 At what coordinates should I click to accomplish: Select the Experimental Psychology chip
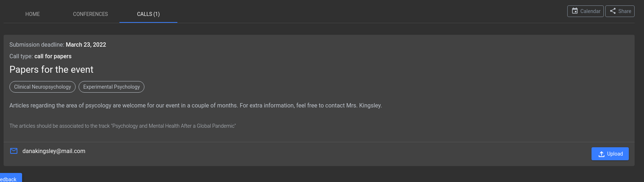pos(111,87)
